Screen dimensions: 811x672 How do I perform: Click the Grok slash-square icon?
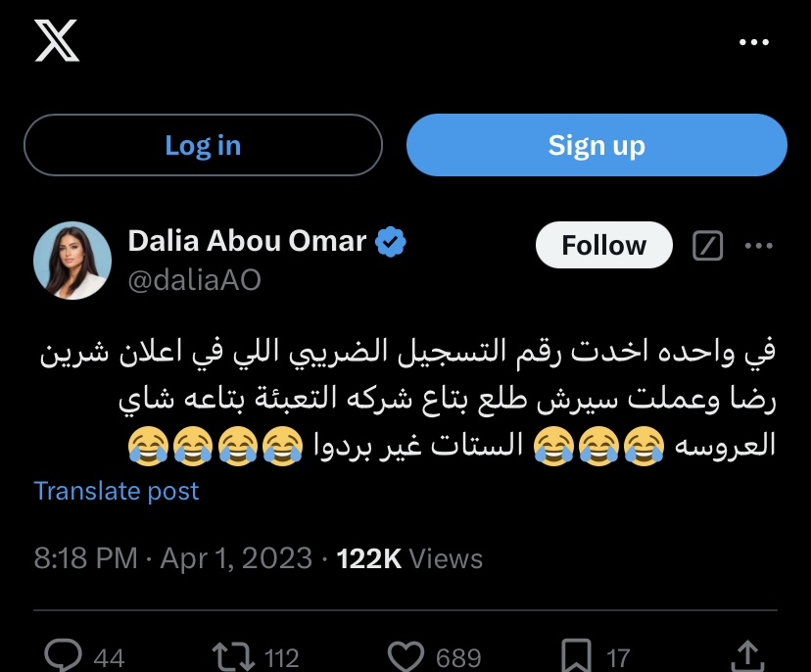(707, 246)
